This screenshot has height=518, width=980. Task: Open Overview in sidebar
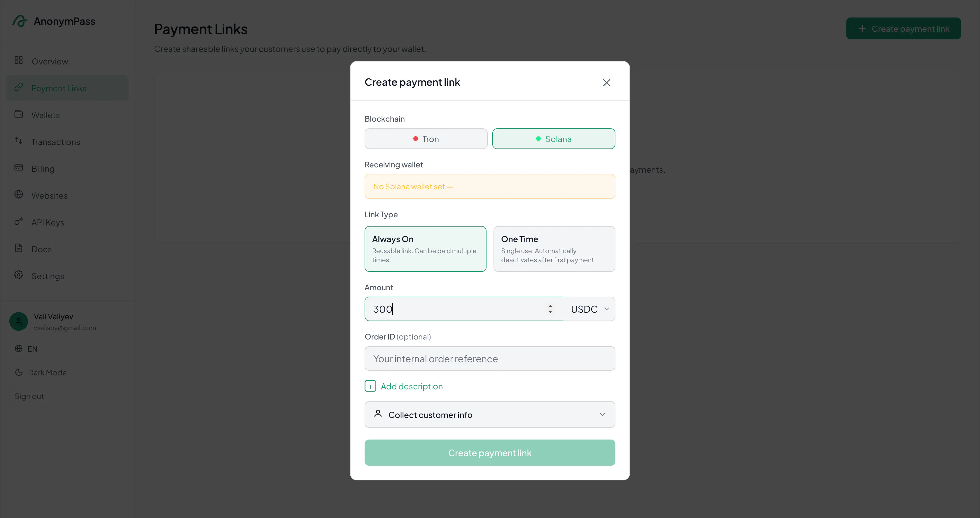click(x=67, y=61)
